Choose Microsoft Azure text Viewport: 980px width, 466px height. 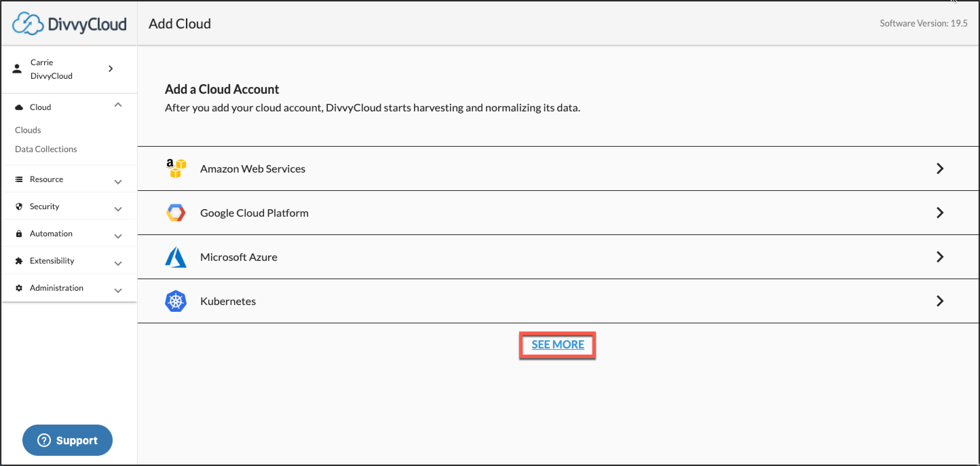pyautogui.click(x=239, y=257)
